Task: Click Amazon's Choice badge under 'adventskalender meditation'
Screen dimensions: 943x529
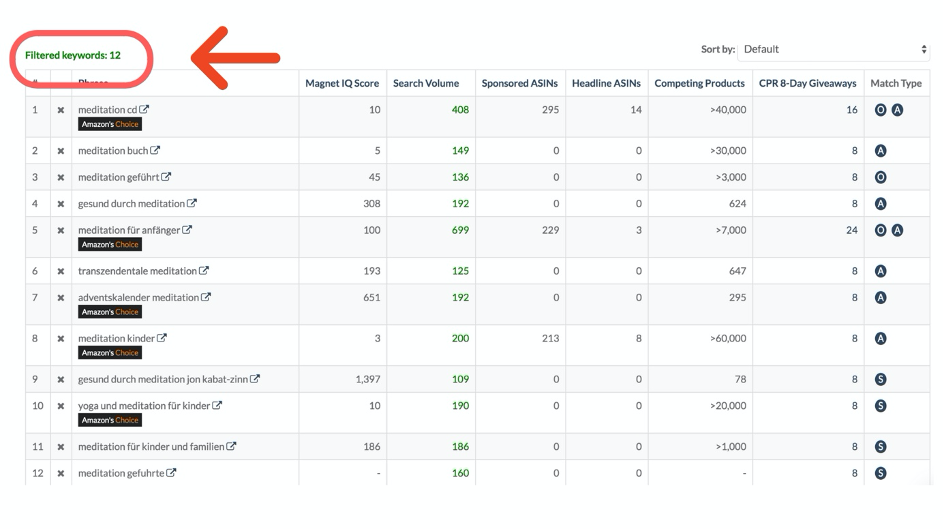Action: [110, 312]
